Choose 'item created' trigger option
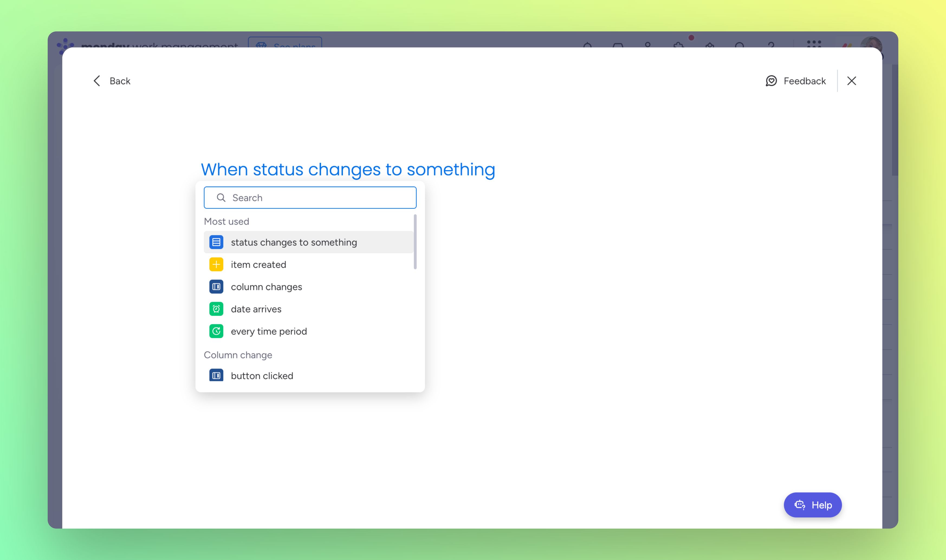The image size is (946, 560). [258, 265]
